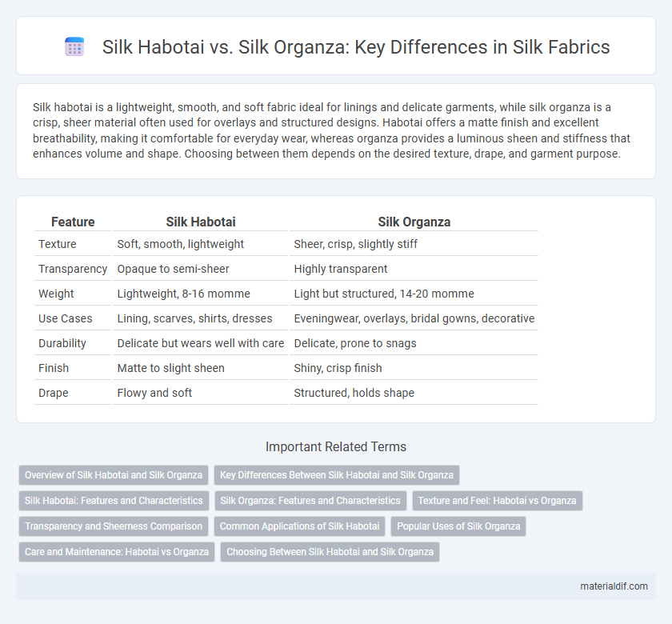Click the 'Important Related Terms' heading
672x624 pixels.
tap(336, 446)
